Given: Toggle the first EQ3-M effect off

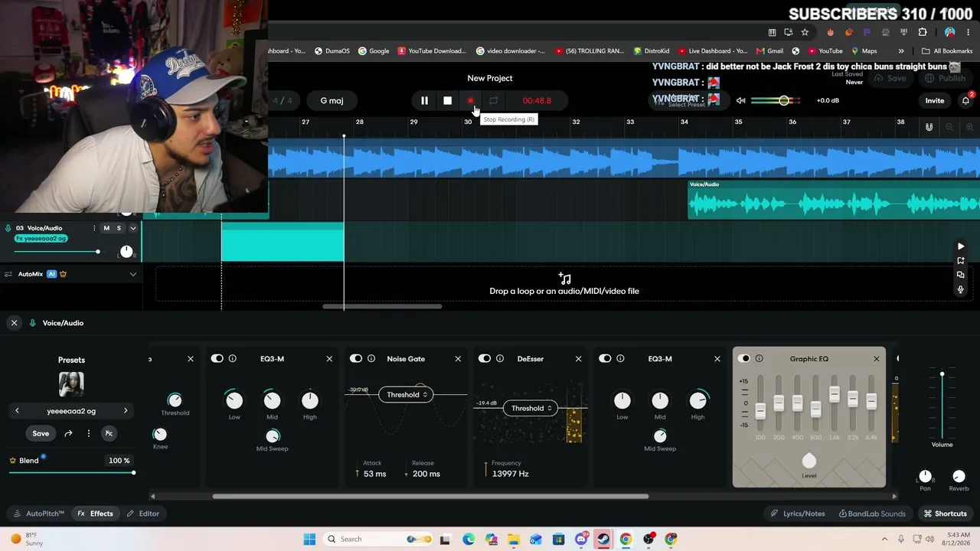Looking at the screenshot, I should pos(217,358).
